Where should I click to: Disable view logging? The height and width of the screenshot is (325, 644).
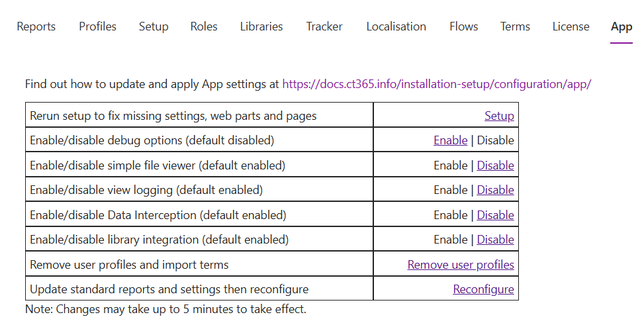coord(495,190)
